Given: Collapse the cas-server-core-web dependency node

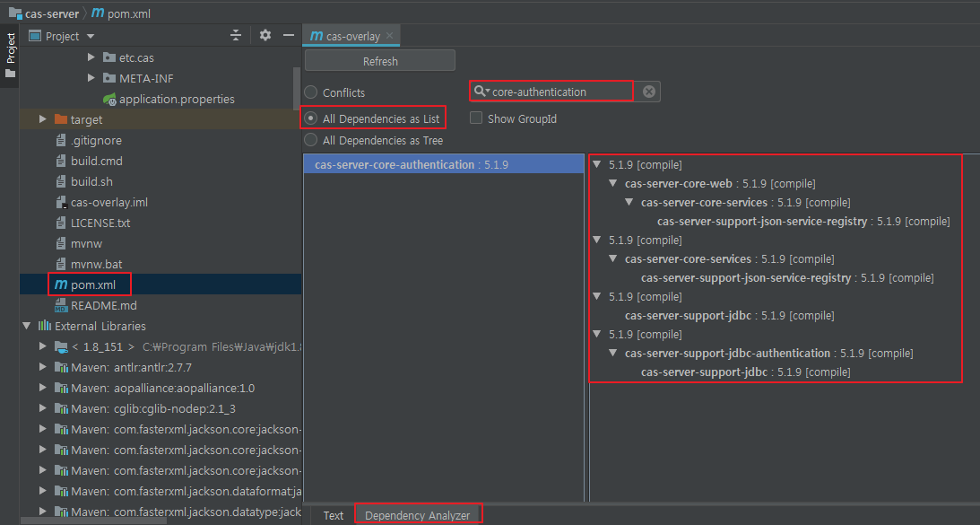Looking at the screenshot, I should click(613, 183).
